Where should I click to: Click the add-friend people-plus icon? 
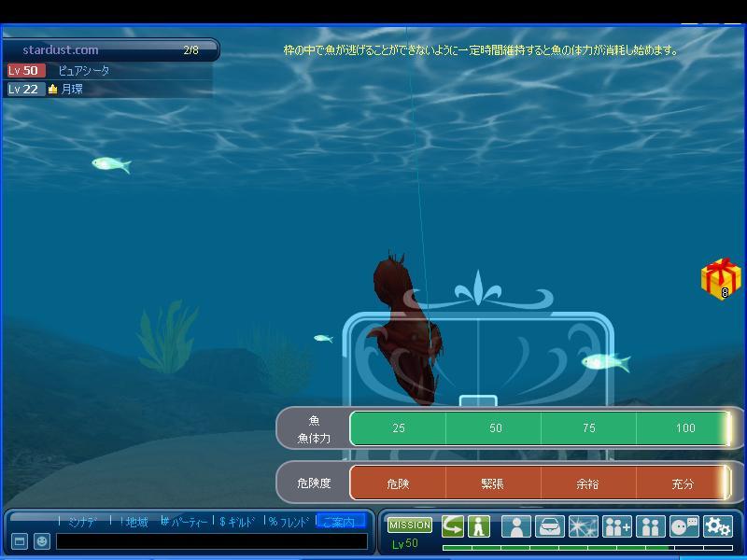(x=616, y=526)
